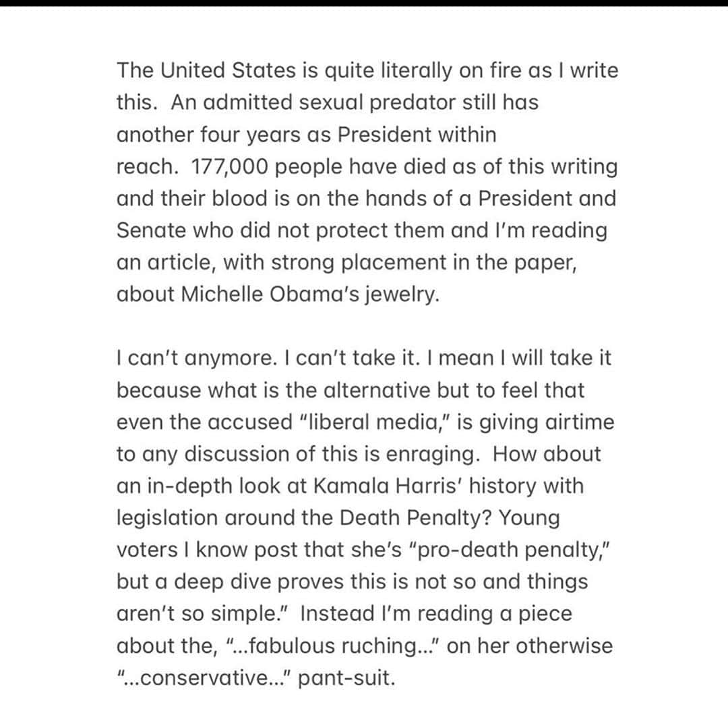Click the black bar at the top

tap(364, 3)
